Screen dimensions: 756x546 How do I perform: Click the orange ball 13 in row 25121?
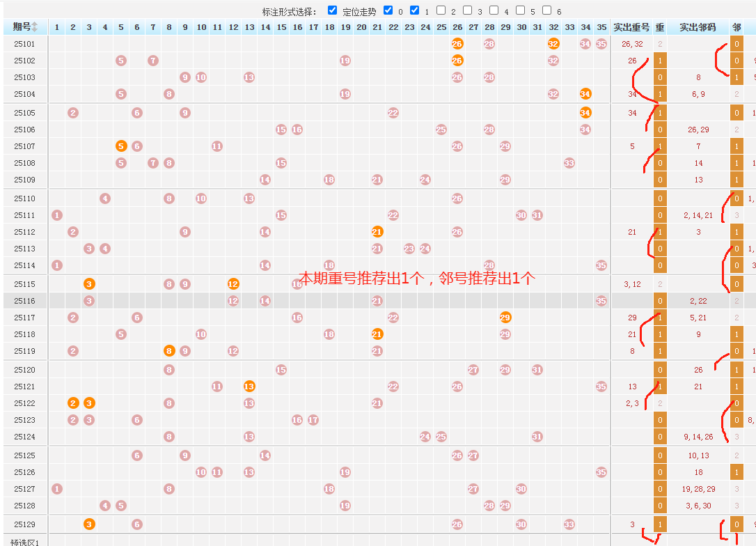(249, 387)
